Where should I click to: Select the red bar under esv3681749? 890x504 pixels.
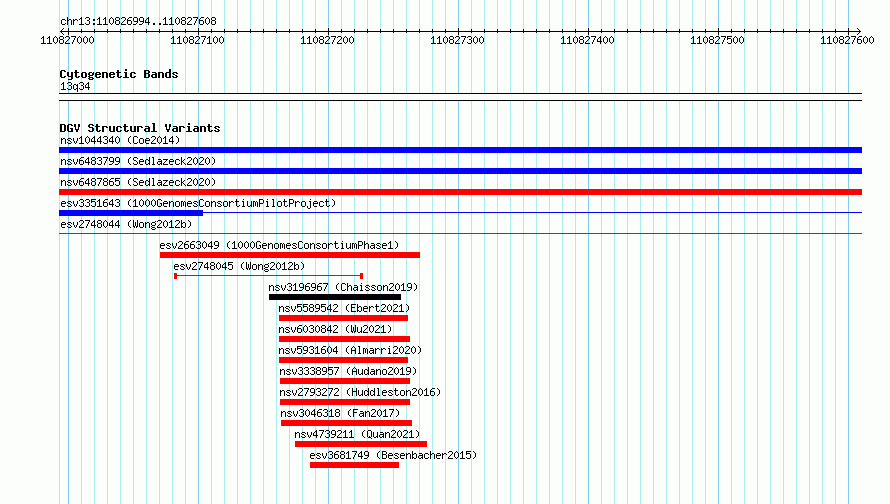pyautogui.click(x=354, y=465)
